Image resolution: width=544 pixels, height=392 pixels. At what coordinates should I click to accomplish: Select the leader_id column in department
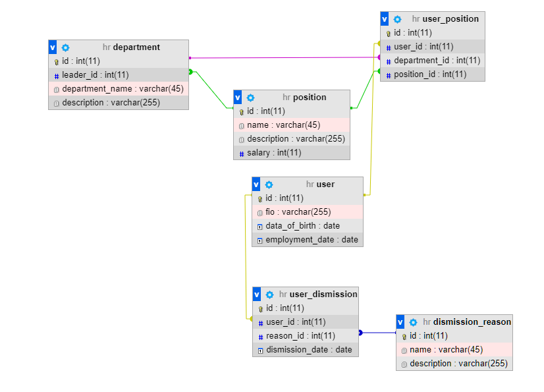click(x=95, y=75)
